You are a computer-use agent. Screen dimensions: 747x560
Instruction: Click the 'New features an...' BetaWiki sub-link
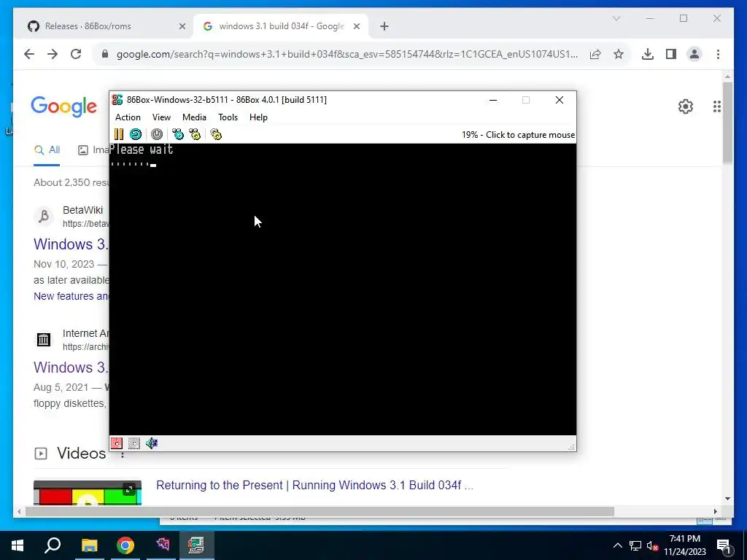[71, 296]
